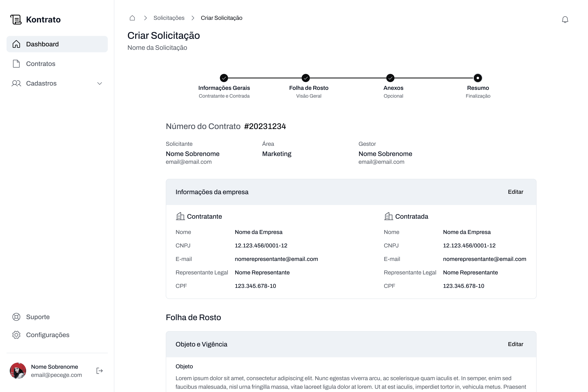Click the Configurações gear icon
Viewport: 588px width, 392px height.
tap(16, 335)
